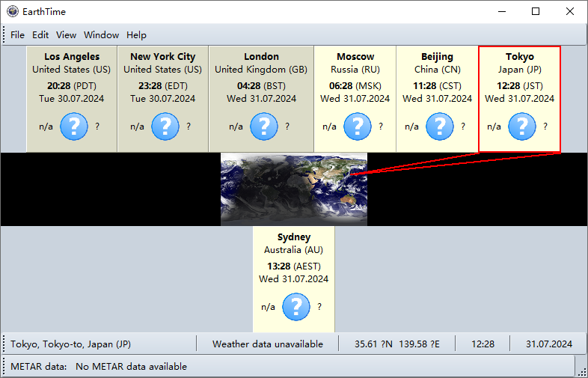Click United Kingdom (GB) country label
This screenshot has height=378, width=588.
coord(261,70)
